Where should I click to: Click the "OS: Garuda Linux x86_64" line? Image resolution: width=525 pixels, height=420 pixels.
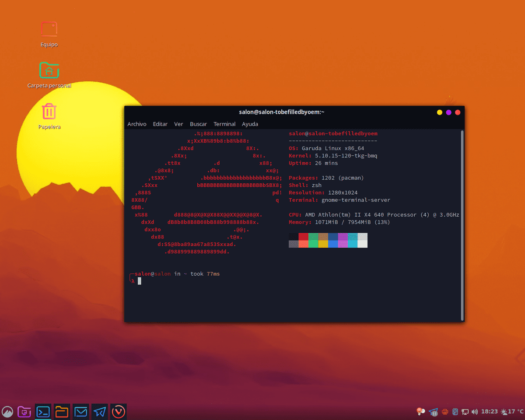[326, 148]
